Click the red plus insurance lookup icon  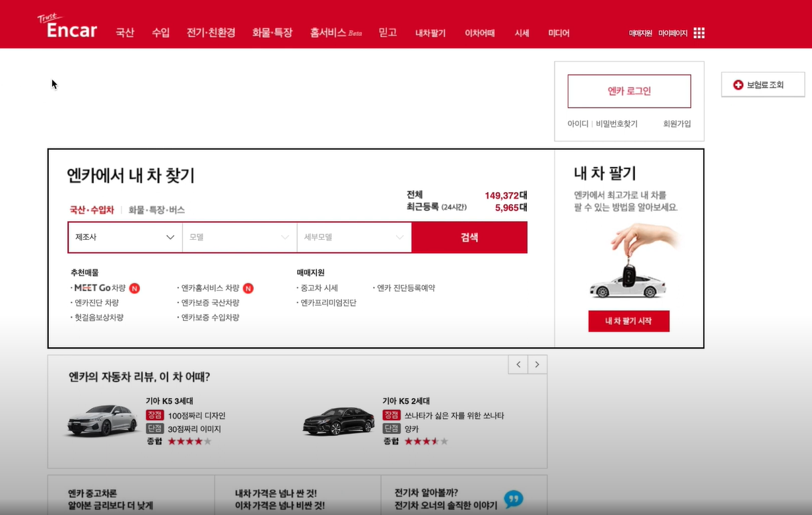738,85
